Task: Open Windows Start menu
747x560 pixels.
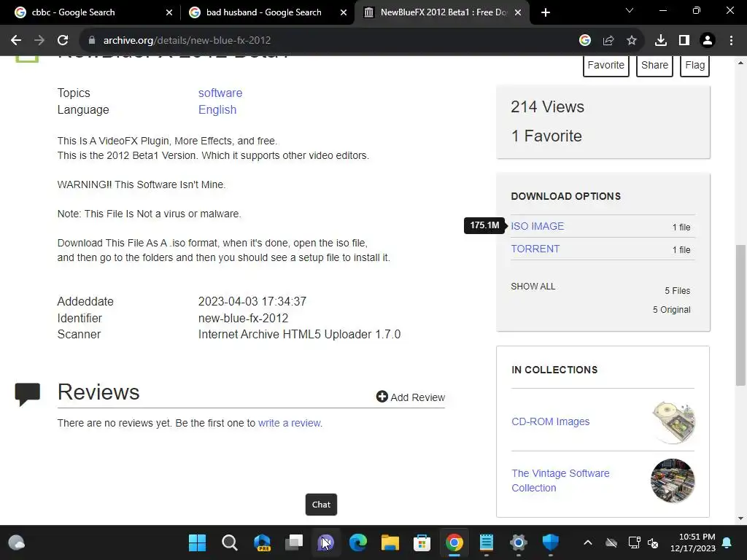Action: [197, 542]
